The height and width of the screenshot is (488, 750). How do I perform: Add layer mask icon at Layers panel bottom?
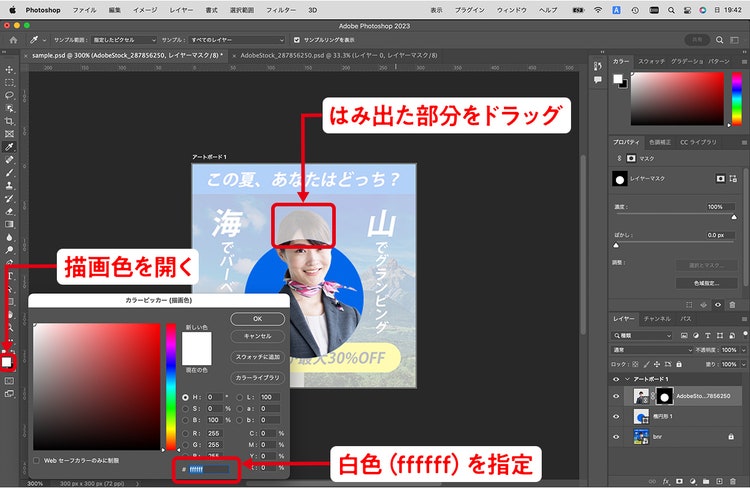(x=679, y=481)
